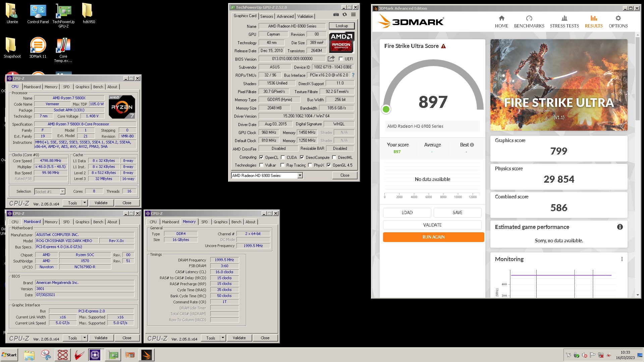Click the Ryzen 7 logo in CPU-Z
The width and height of the screenshot is (644, 362).
coord(122,107)
